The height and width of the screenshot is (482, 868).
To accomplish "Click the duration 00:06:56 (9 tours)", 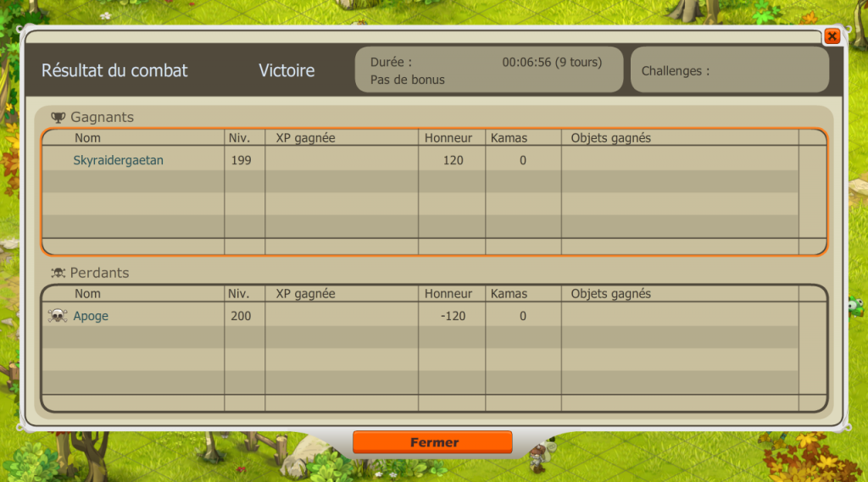I will click(x=552, y=62).
